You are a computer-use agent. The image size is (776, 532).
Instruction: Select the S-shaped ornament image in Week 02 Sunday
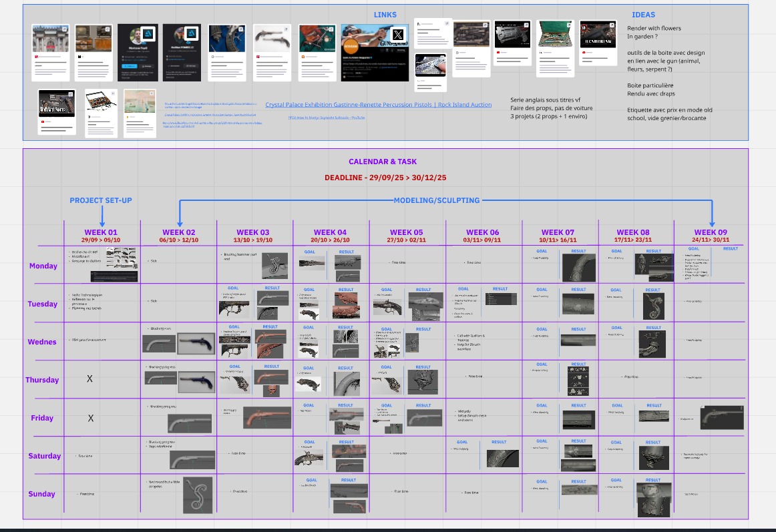(x=198, y=495)
